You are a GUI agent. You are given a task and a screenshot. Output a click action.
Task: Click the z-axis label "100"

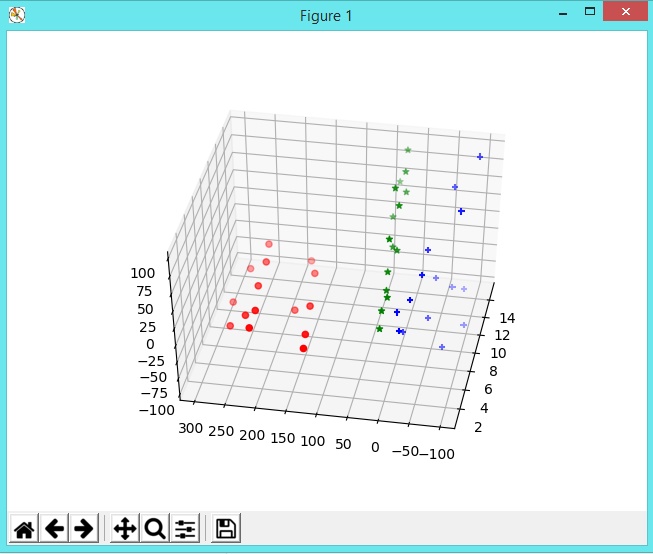click(x=142, y=273)
